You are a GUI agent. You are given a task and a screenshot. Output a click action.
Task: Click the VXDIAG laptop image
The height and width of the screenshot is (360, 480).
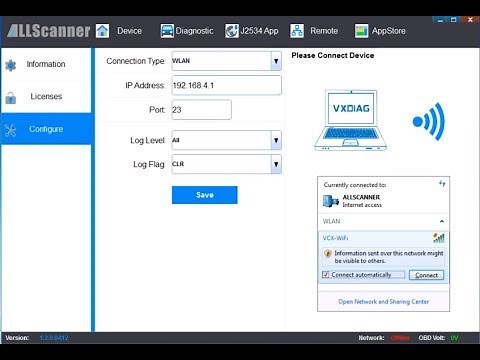tap(351, 120)
